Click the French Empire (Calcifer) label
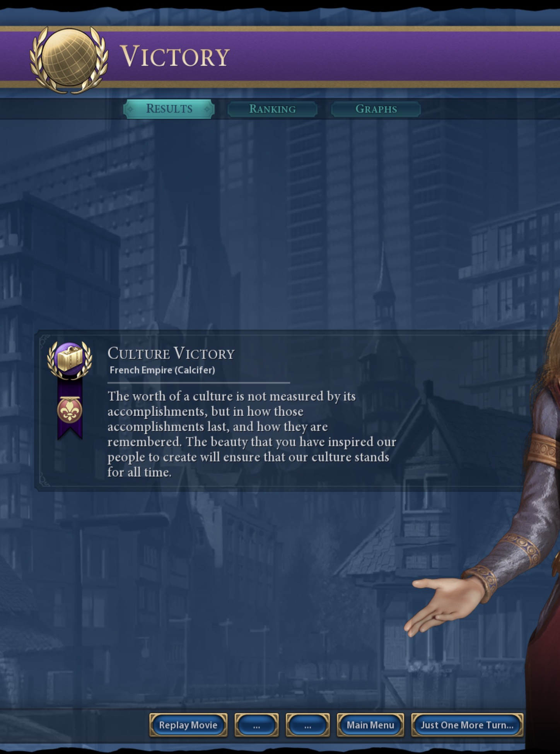 pyautogui.click(x=162, y=370)
